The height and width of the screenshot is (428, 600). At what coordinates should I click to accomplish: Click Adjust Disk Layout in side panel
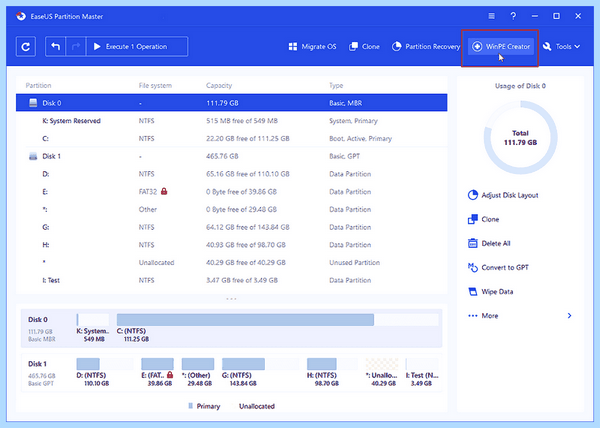(503, 195)
